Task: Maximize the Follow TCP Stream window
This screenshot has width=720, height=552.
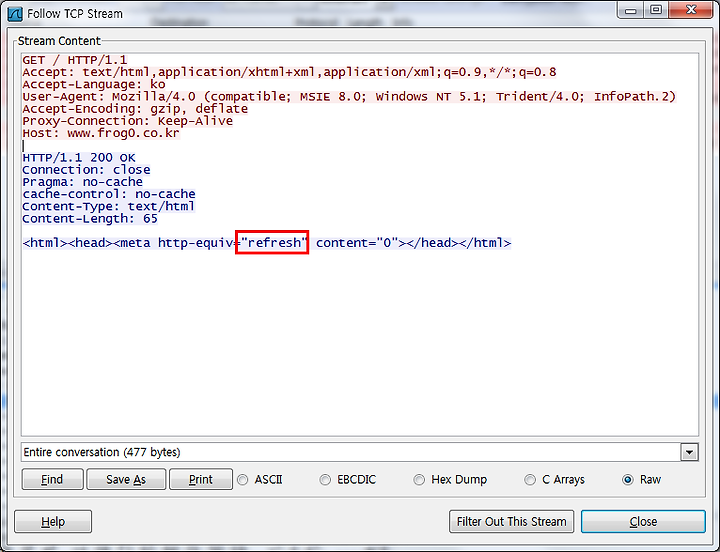Action: click(x=656, y=10)
